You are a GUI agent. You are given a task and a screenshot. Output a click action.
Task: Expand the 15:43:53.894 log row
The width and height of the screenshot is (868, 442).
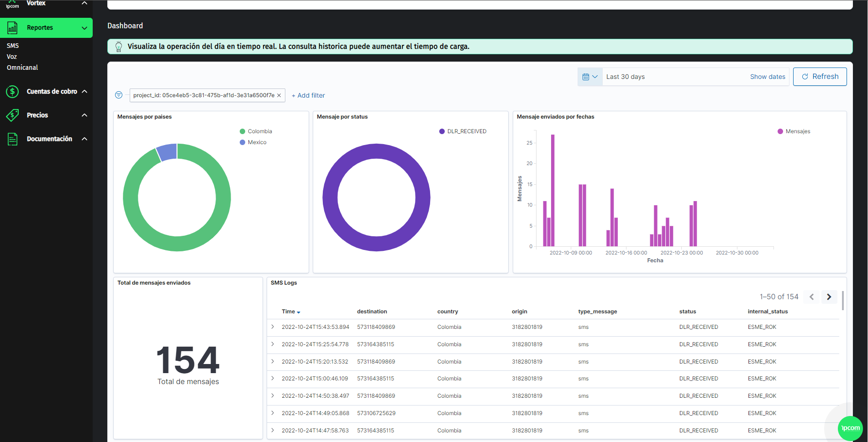[x=273, y=327]
